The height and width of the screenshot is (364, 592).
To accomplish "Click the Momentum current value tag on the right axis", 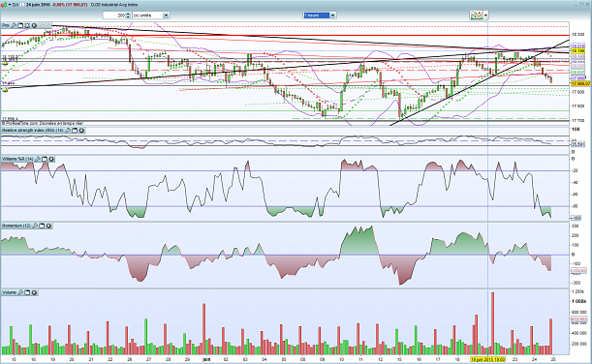I will 578,271.
